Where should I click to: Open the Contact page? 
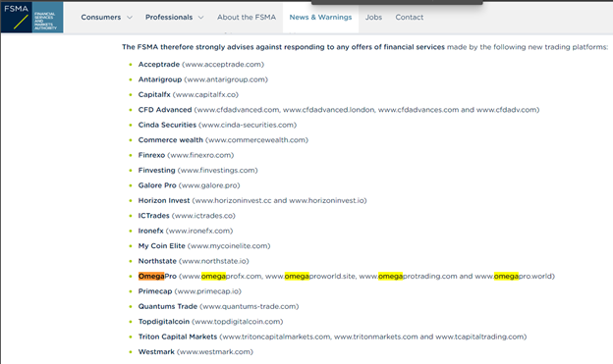pos(409,18)
